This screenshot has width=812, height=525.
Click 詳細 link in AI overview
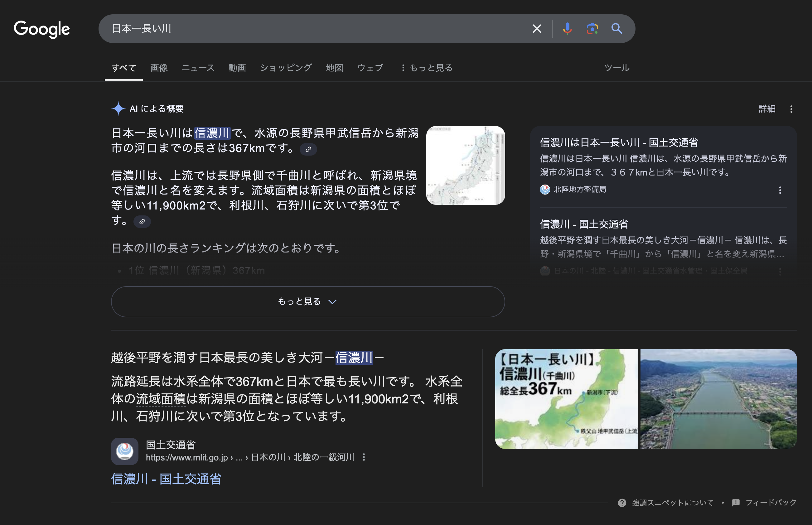pos(767,109)
